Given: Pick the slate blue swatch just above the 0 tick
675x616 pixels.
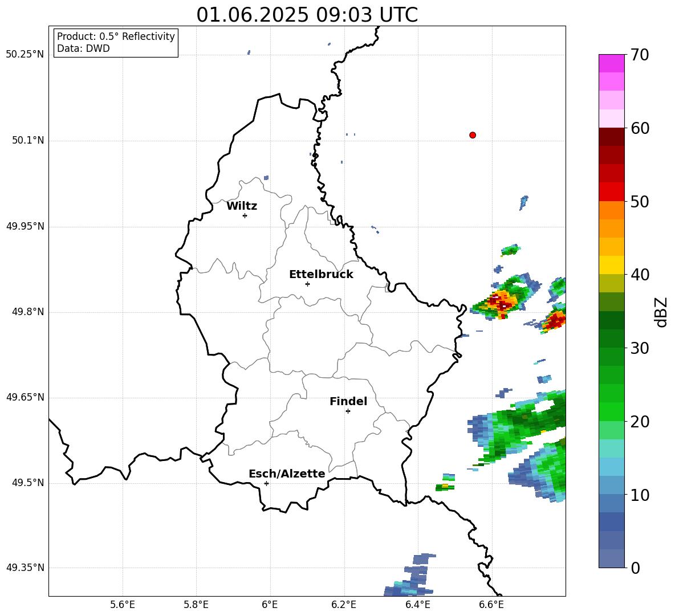Looking at the screenshot, I should click(611, 558).
